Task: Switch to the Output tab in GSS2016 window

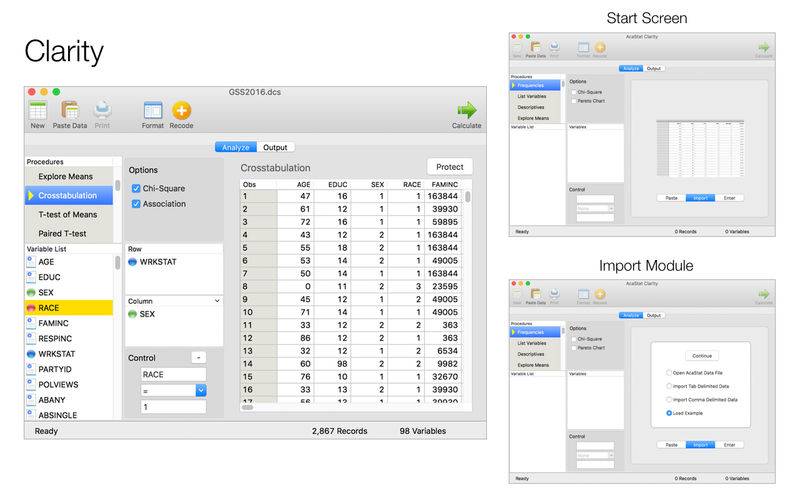Action: pos(275,147)
